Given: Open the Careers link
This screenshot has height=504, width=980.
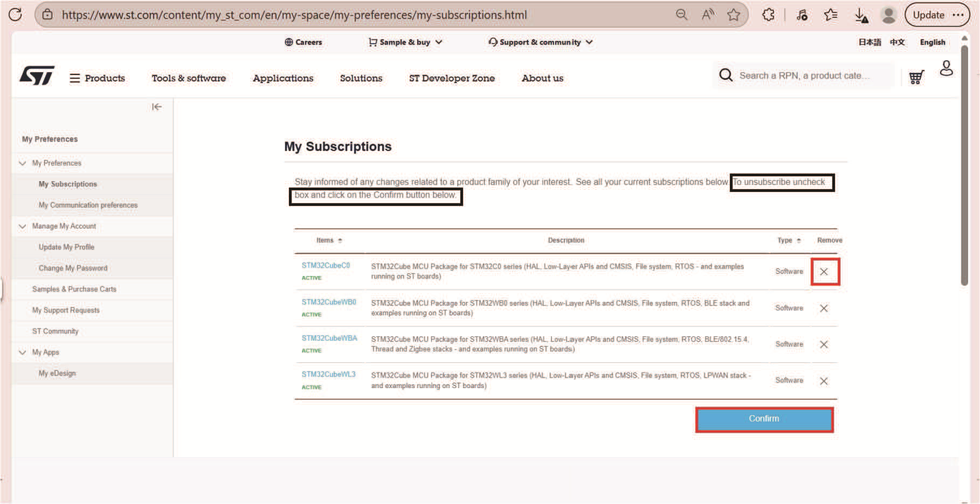Looking at the screenshot, I should click(303, 42).
